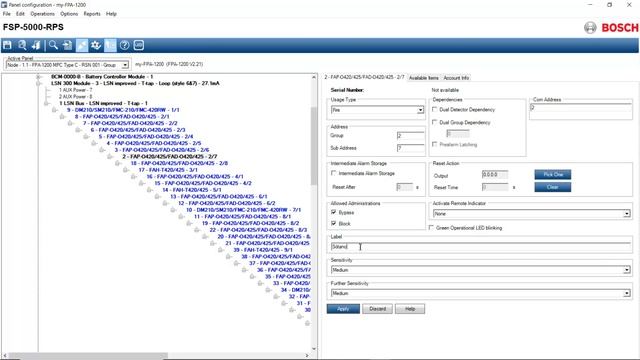Screen dimensions: 640x360
Task: Click the gear with checkmark toolbar icon
Action: [96, 45]
